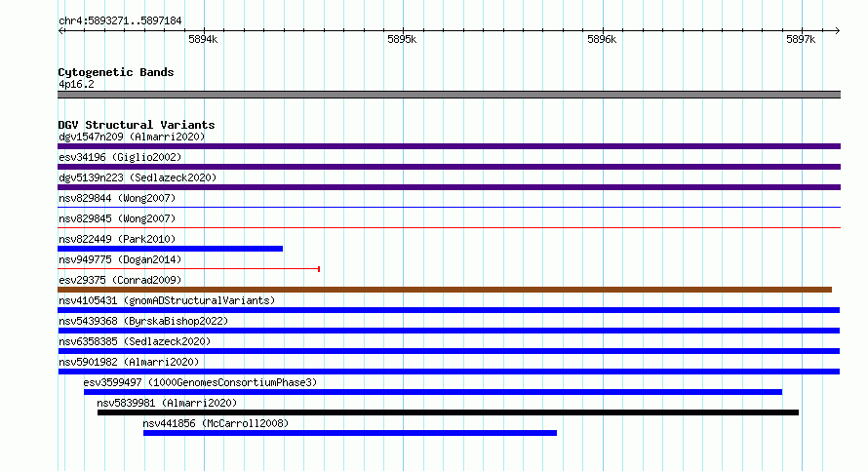Open the esv34196 (Giglio2002) variant label
The image size is (868, 471).
tap(120, 157)
